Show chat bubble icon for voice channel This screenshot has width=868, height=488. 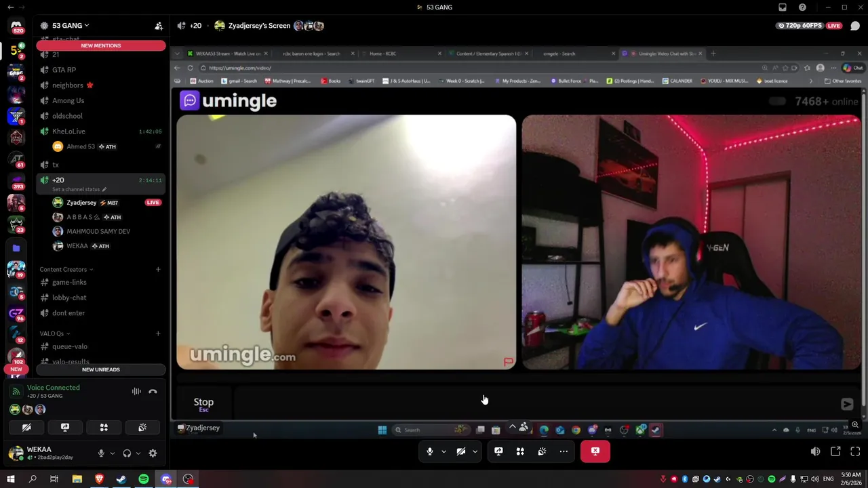coord(855,26)
